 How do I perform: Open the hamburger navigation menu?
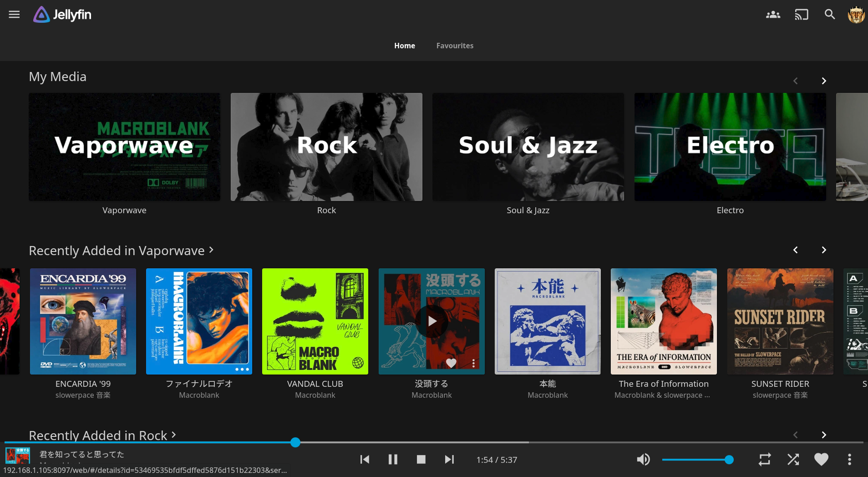pyautogui.click(x=14, y=15)
